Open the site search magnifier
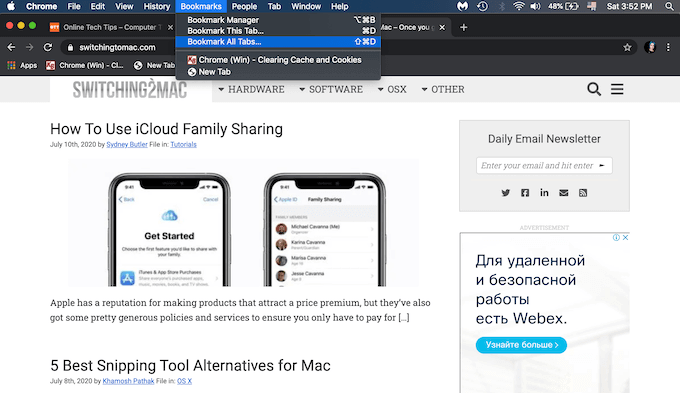680x393 pixels. (594, 89)
